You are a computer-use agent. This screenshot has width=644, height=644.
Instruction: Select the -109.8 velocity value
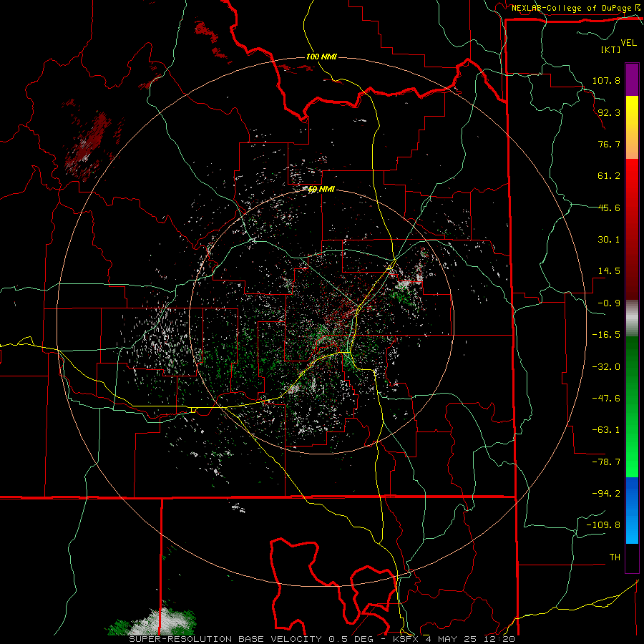603,525
